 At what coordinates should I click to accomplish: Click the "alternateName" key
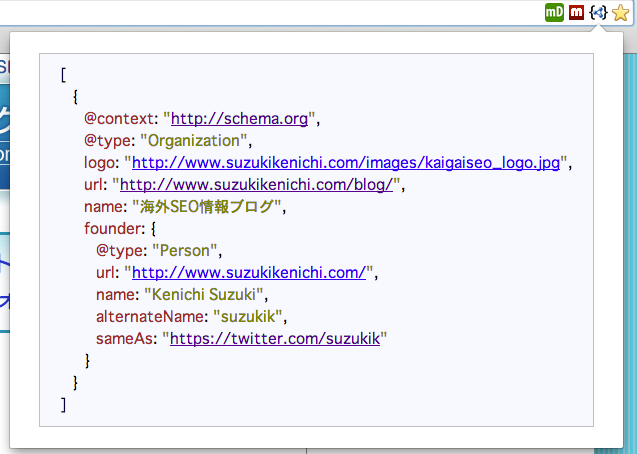click(151, 316)
